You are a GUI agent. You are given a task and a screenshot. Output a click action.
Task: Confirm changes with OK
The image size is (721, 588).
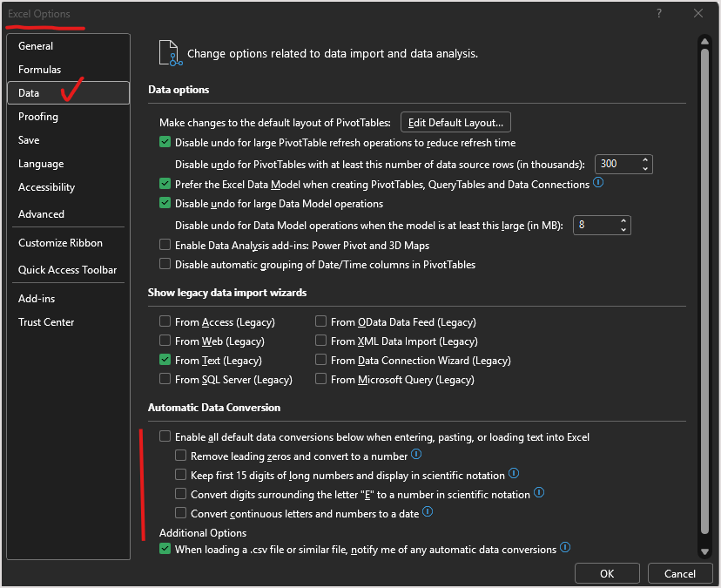(607, 573)
